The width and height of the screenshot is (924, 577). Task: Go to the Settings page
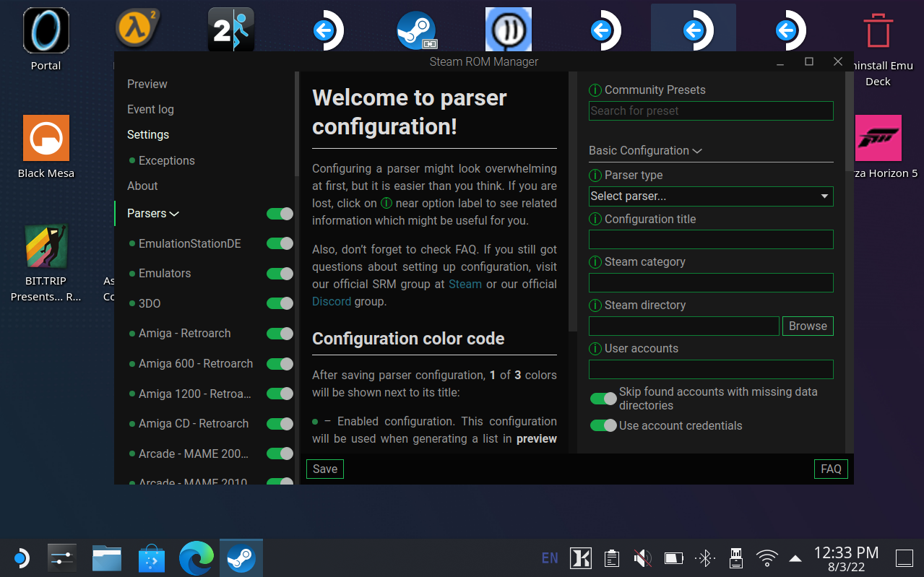148,135
